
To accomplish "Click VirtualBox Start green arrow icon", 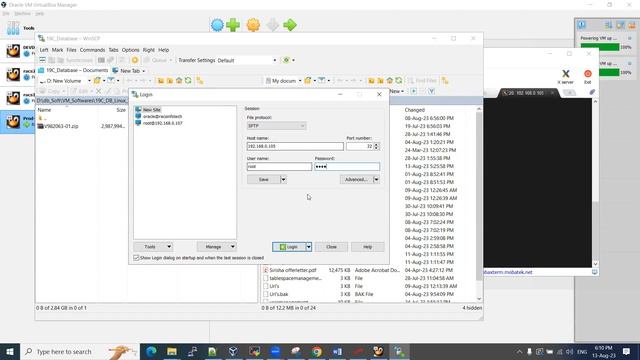I will tap(290, 25).
